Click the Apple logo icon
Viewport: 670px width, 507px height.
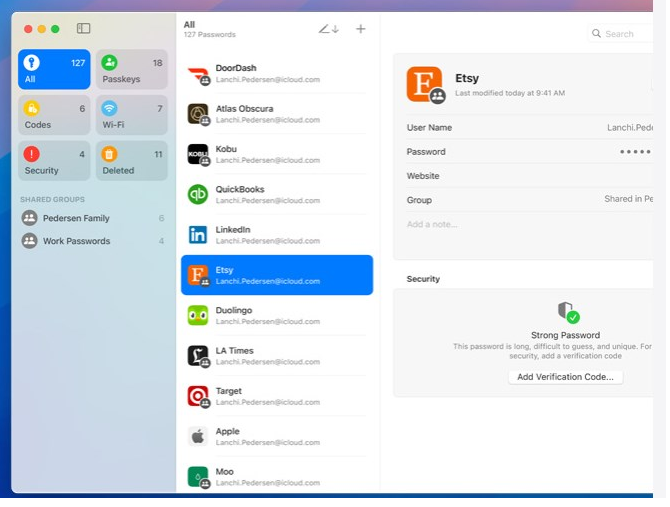point(198,437)
